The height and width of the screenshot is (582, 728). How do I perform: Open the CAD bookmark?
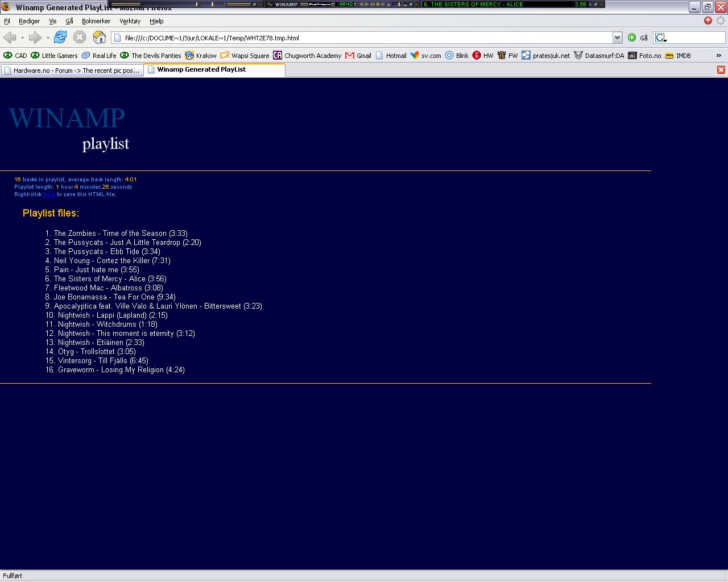point(15,56)
